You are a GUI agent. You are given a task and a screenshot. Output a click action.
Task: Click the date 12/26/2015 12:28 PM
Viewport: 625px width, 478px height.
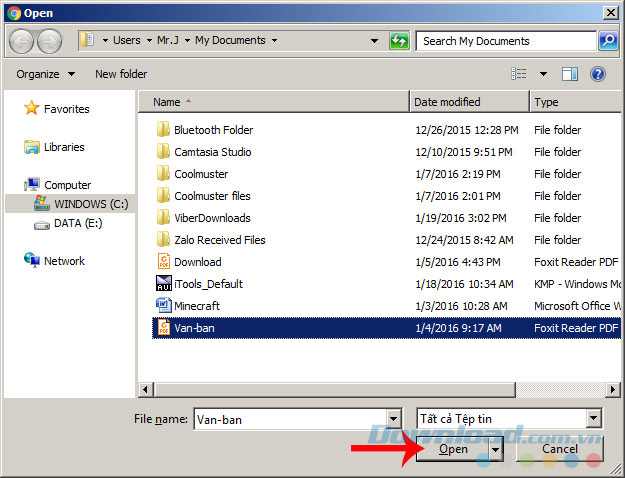(467, 130)
